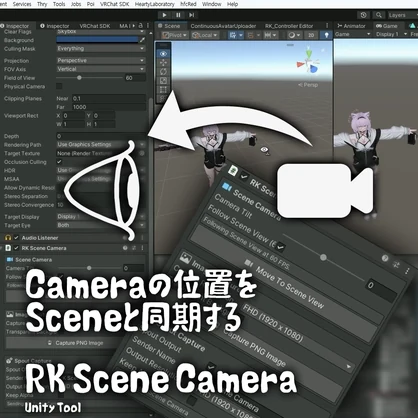Open the VRChat SDK panel tab

click(95, 26)
